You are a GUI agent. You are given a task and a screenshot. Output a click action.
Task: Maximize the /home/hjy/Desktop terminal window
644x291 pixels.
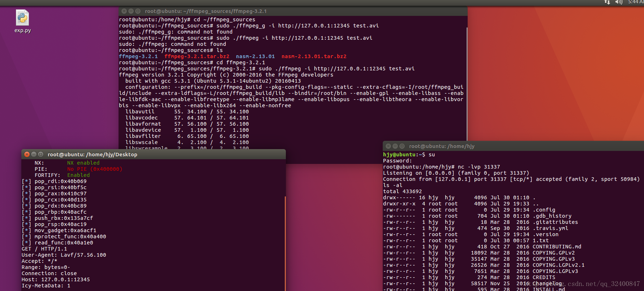point(40,154)
